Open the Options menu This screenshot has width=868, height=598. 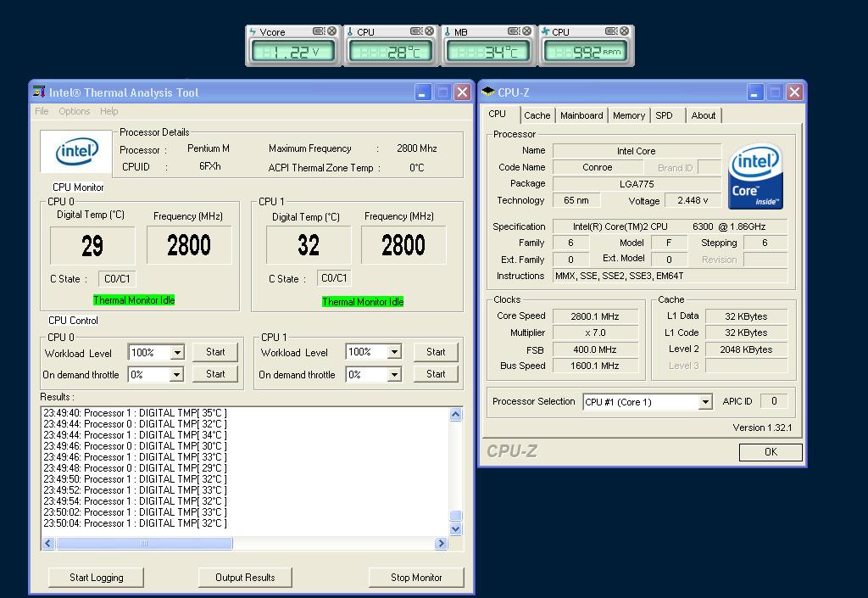pos(75,111)
